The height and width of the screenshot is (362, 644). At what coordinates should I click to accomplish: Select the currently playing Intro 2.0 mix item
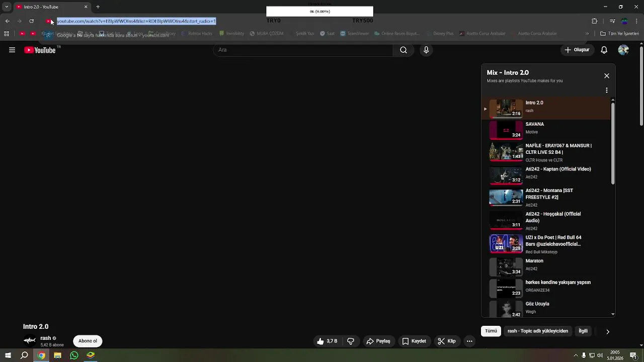547,109
